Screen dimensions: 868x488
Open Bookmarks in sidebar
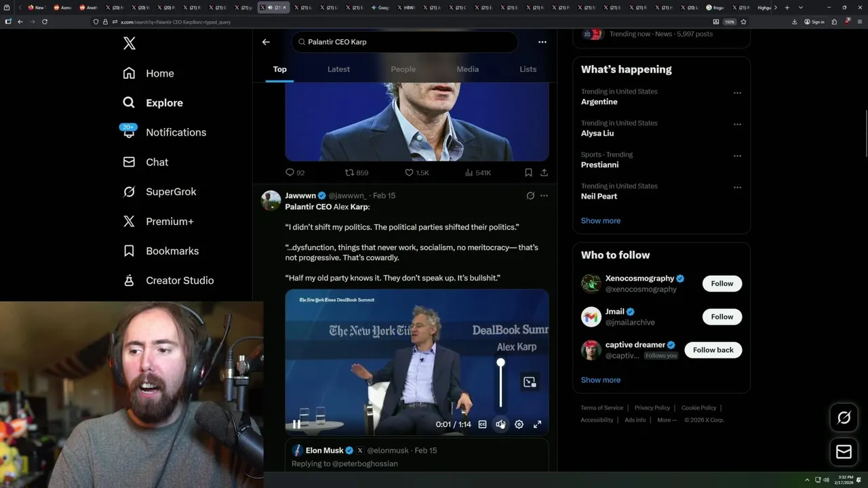click(161, 251)
